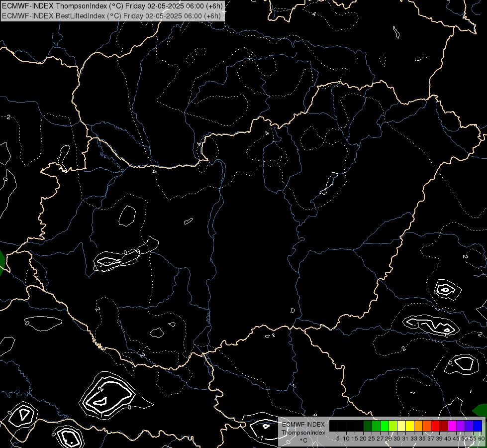This screenshot has height=448, width=487.
Task: Select the yellow-green 29–30 legend swatch
Action: (393, 426)
